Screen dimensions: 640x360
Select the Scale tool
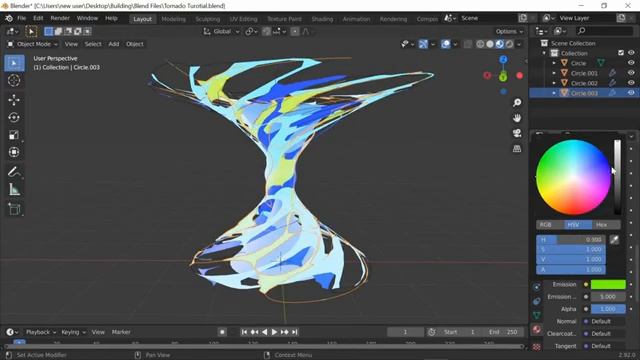tap(14, 135)
